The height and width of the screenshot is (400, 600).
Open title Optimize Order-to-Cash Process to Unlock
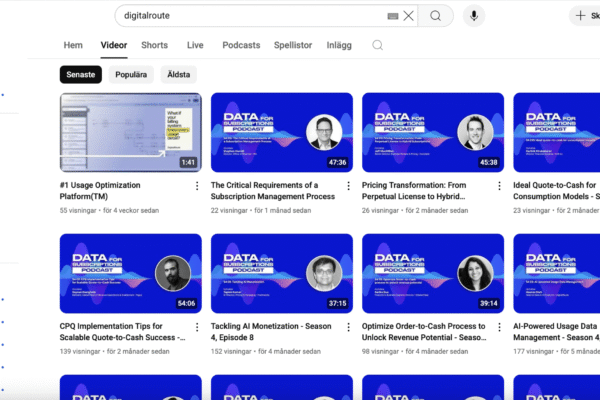point(424,331)
